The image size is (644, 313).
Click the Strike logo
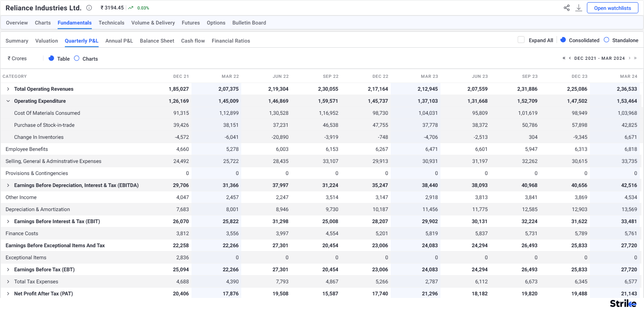click(623, 304)
